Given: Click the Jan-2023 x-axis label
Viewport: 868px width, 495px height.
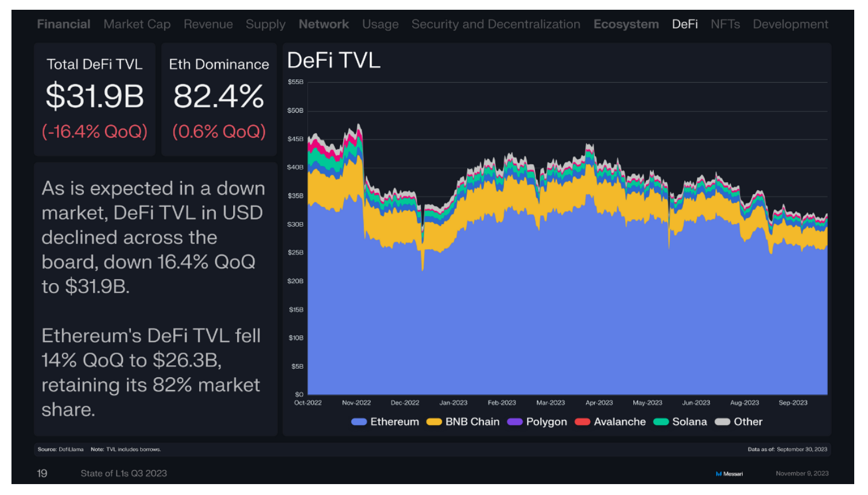Looking at the screenshot, I should 454,403.
